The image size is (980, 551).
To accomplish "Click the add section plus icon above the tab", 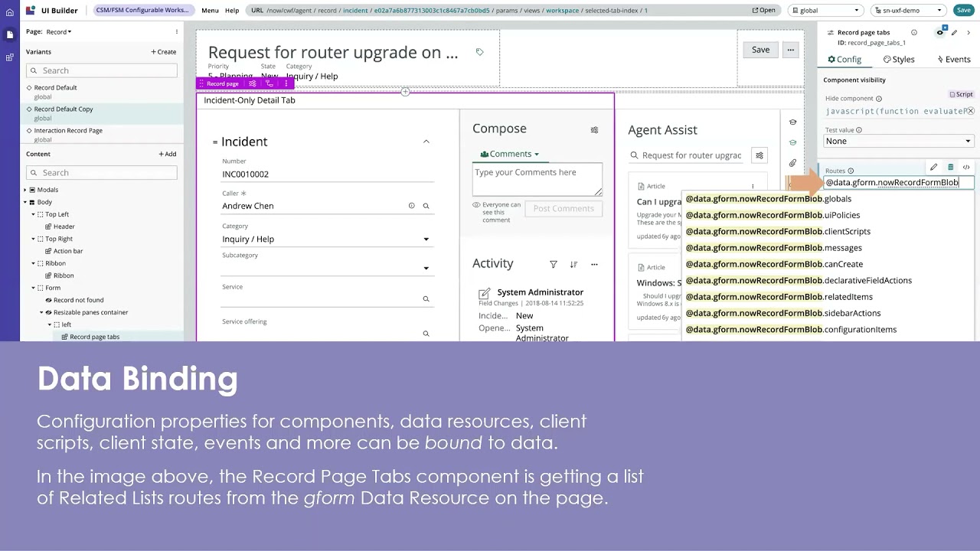I will tap(405, 92).
